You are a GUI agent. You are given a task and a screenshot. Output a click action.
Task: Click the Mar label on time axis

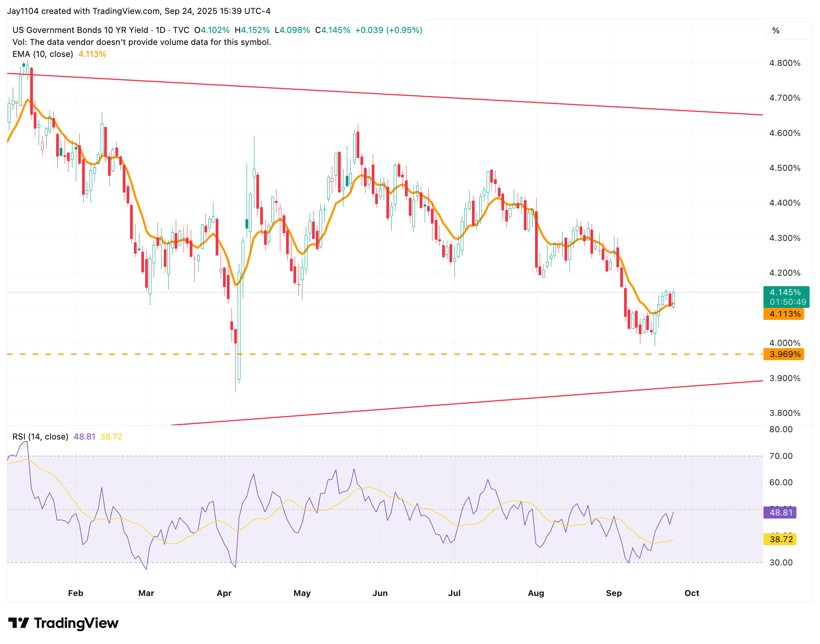pyautogui.click(x=146, y=593)
